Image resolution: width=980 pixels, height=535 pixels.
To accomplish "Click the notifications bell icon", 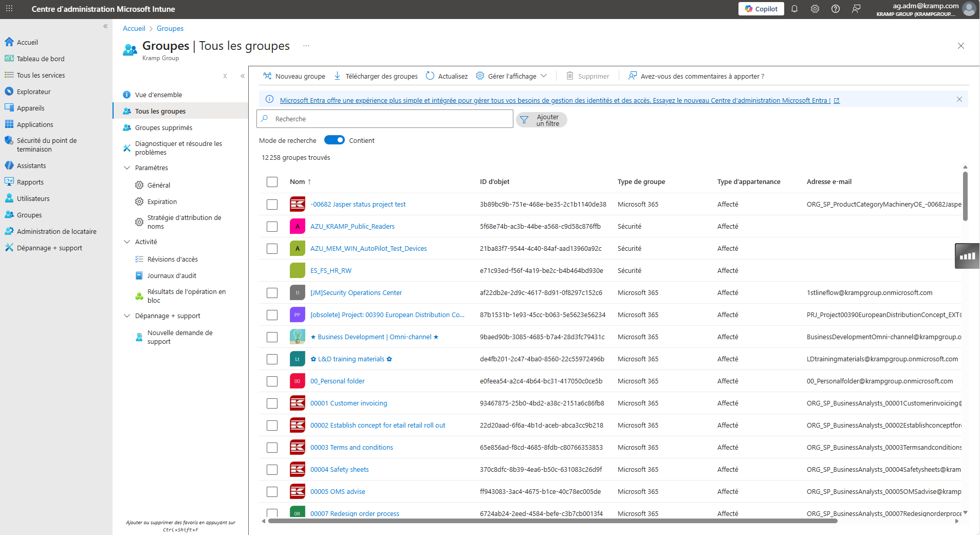I will coord(794,9).
